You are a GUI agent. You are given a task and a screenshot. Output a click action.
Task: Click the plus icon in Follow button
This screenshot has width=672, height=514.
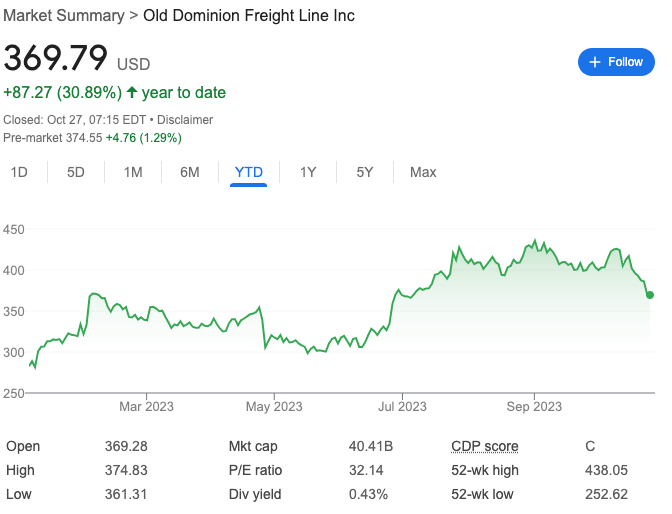click(595, 62)
